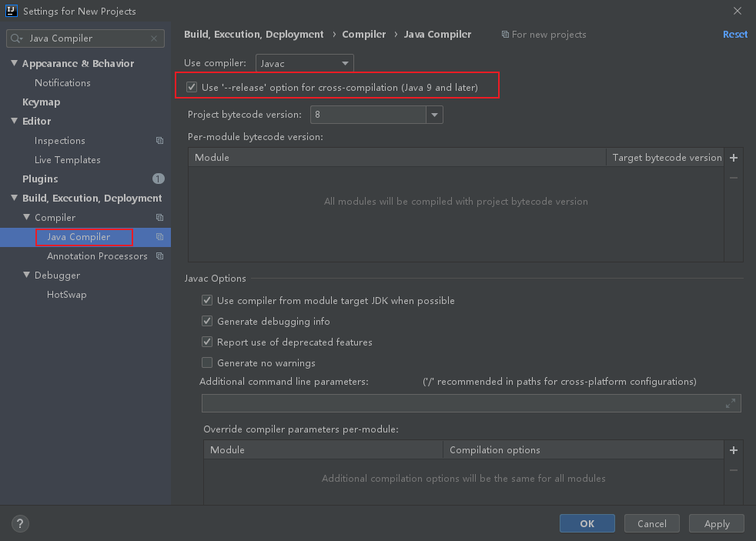Viewport: 756px width, 541px height.
Task: Uncheck Report use of deprecated features
Action: [x=207, y=342]
